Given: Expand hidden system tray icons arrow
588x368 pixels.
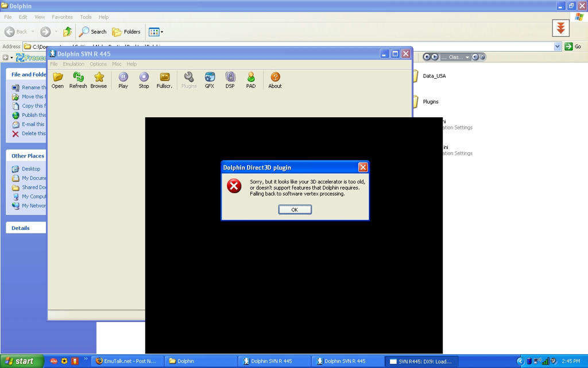Looking at the screenshot, I should [520, 361].
